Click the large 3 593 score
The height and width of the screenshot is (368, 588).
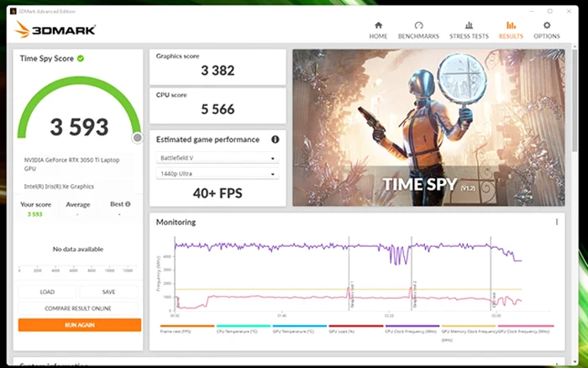click(79, 127)
